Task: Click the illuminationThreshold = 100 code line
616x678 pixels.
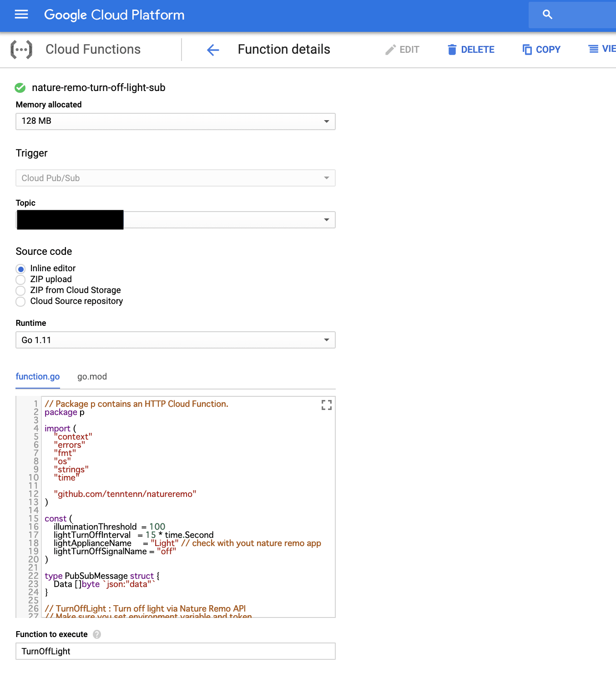Action: point(109,527)
